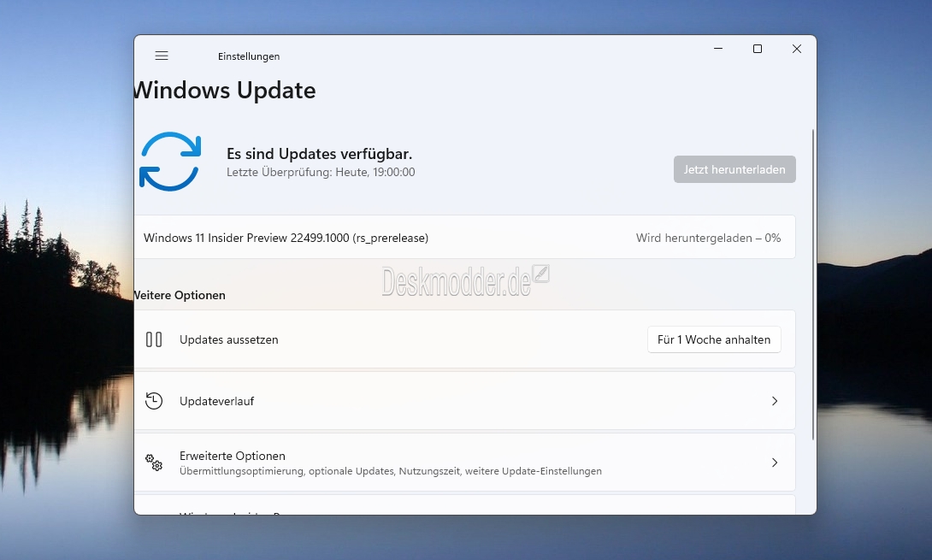Click the Übermittlungsoptimierung description text
The height and width of the screenshot is (560, 932).
[391, 471]
